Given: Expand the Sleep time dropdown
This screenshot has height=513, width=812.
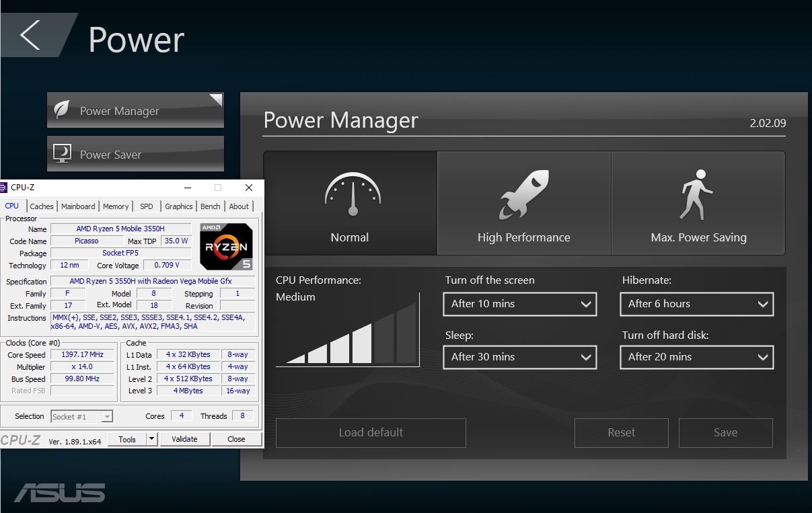Looking at the screenshot, I should (x=519, y=357).
